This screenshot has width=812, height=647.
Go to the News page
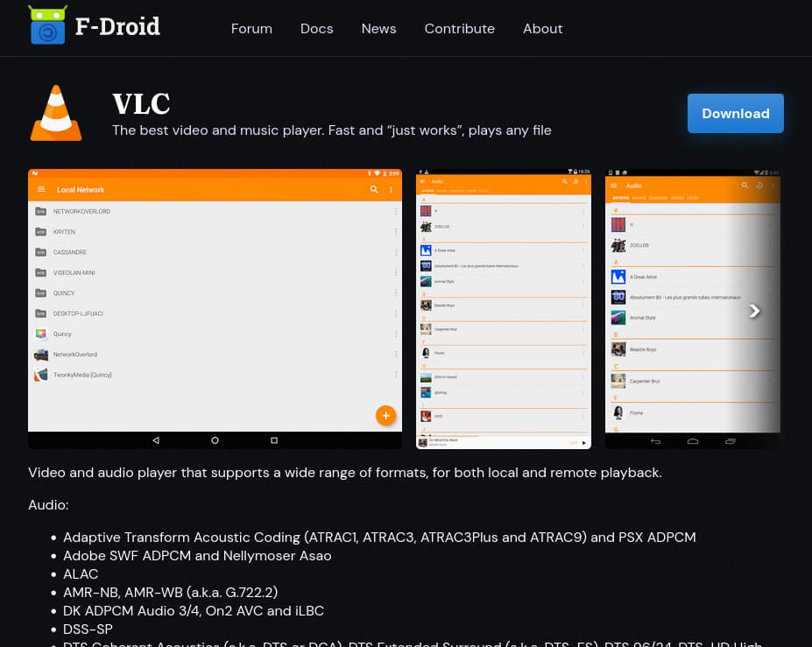coord(378,29)
